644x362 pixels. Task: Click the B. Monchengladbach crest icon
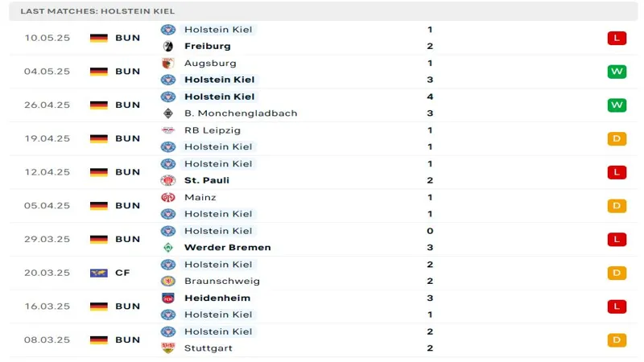coord(168,113)
